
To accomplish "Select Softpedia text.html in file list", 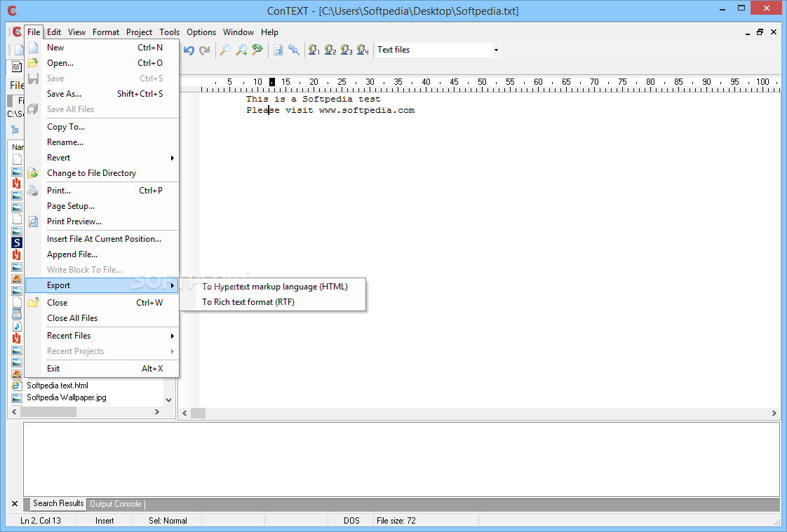I will point(58,386).
